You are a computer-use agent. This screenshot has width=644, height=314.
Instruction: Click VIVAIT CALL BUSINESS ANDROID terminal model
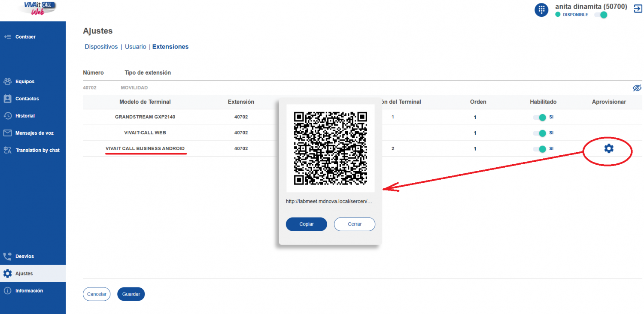coord(145,148)
